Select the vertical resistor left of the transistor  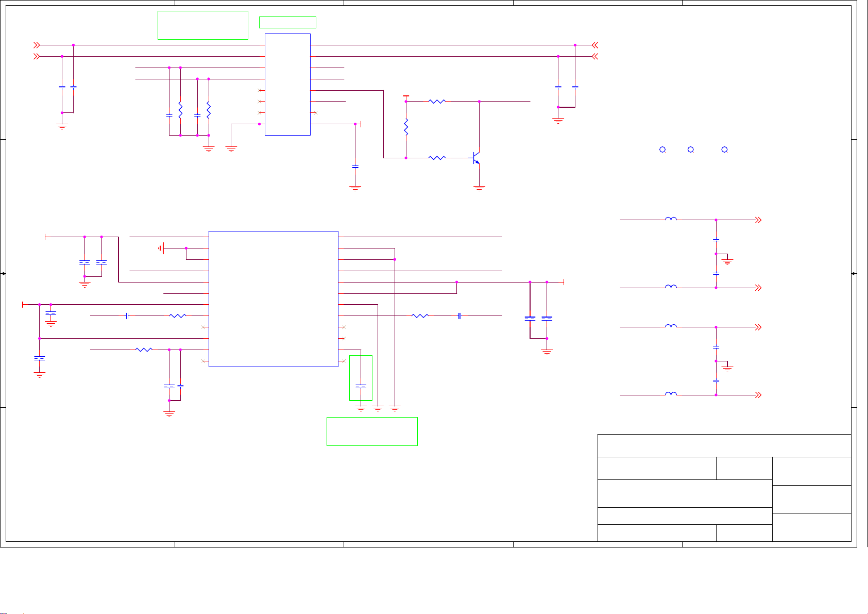coord(406,127)
